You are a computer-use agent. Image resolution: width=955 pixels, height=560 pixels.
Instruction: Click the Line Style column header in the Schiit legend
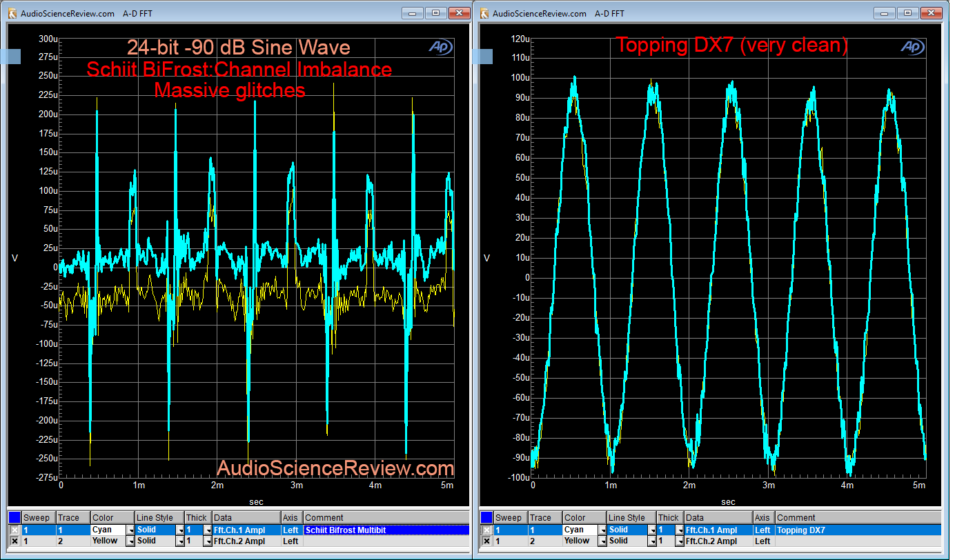click(x=159, y=517)
